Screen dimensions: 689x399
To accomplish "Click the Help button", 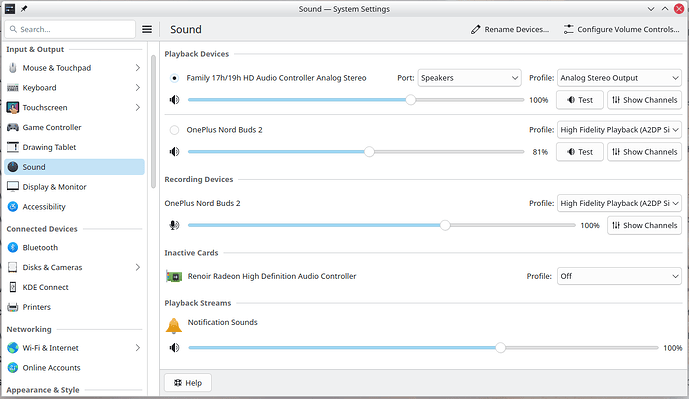I will point(188,383).
